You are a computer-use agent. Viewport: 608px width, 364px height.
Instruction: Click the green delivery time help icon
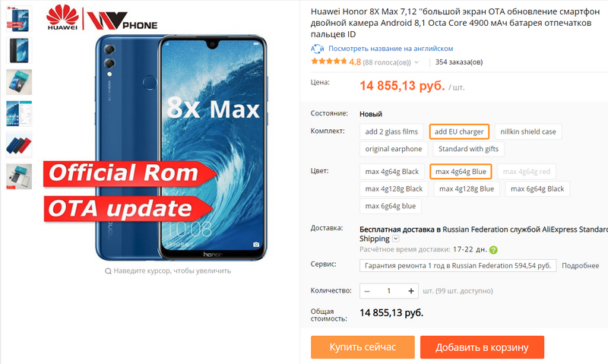(x=493, y=250)
